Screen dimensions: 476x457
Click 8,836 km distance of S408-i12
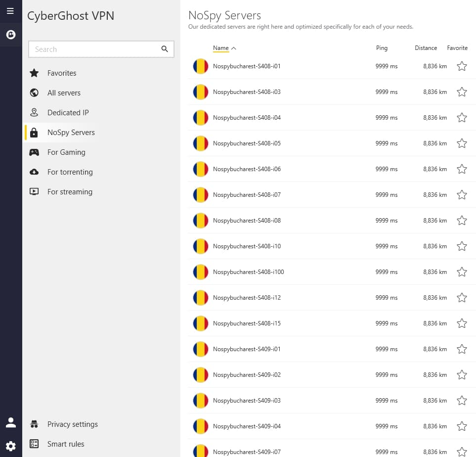pos(435,297)
